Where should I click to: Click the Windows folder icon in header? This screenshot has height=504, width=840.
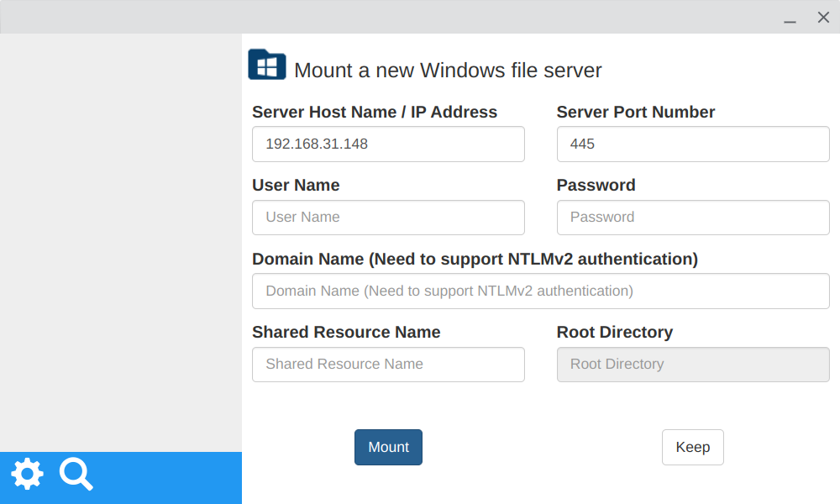(267, 65)
